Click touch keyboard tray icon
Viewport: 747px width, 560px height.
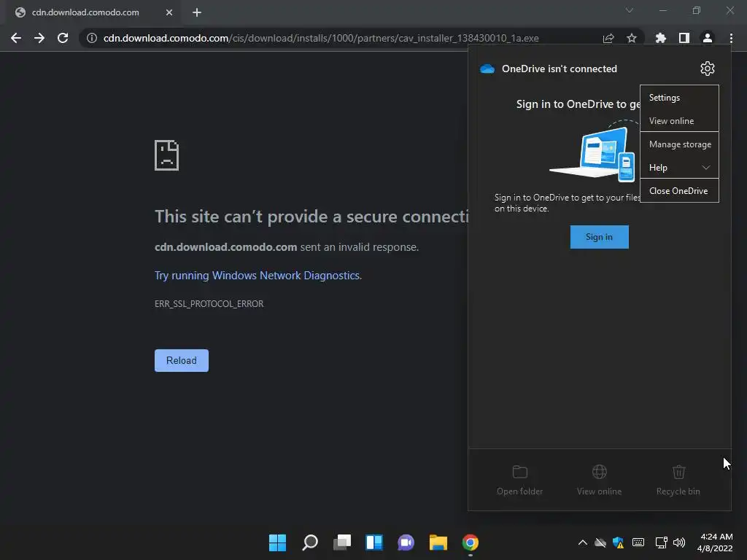pyautogui.click(x=638, y=542)
